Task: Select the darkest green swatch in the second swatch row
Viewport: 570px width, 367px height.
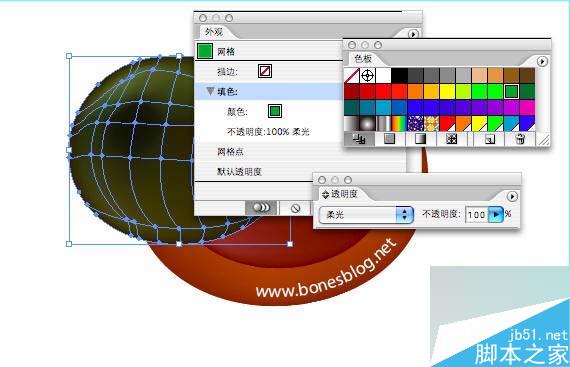Action: pyautogui.click(x=527, y=92)
